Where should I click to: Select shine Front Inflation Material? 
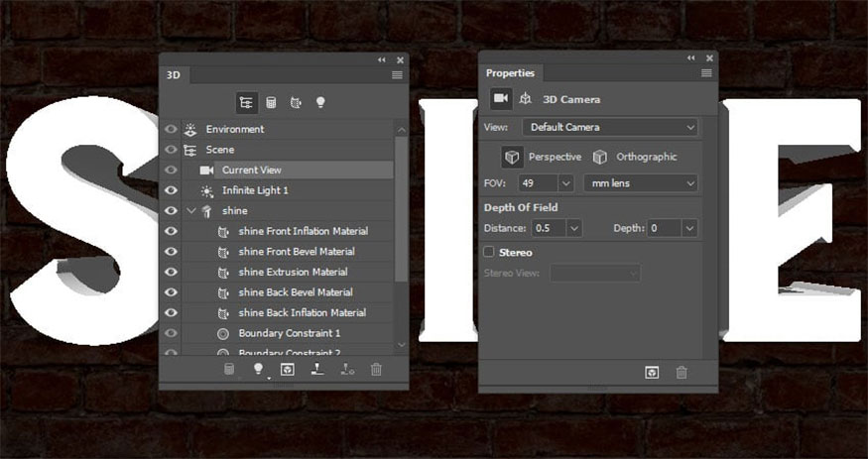click(288, 231)
